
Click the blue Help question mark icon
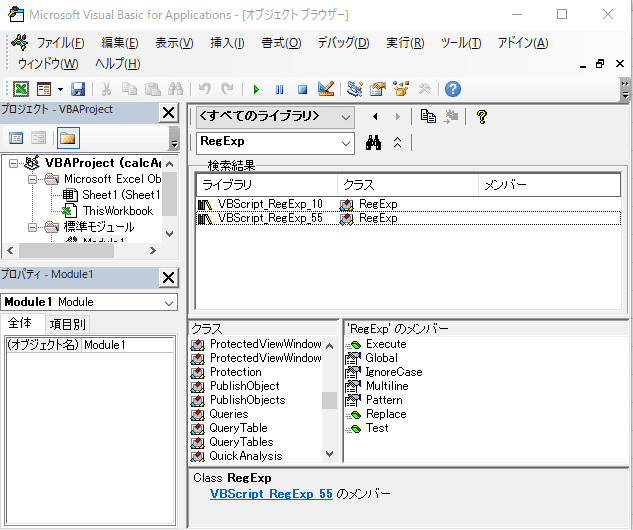[453, 89]
